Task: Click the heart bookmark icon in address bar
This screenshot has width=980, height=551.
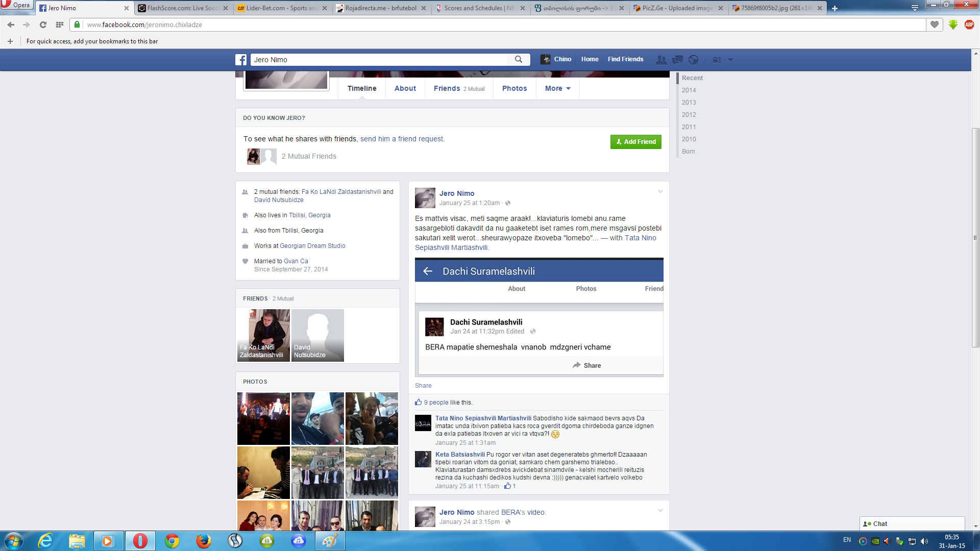Action: tap(935, 24)
